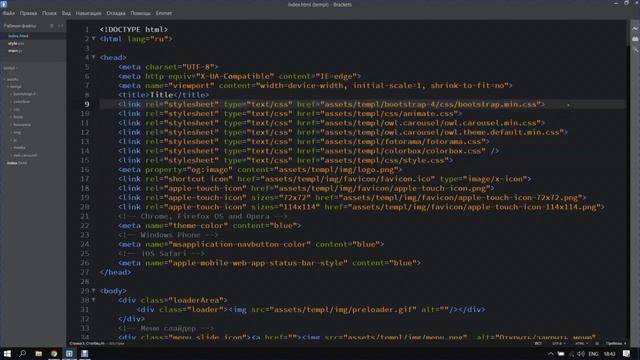Open the Windows Start menu
This screenshot has width=640, height=360.
click(x=7, y=353)
